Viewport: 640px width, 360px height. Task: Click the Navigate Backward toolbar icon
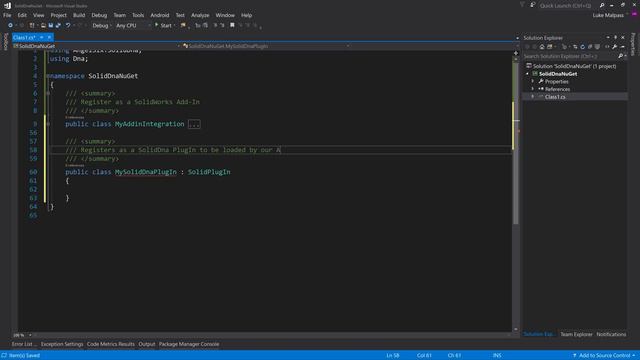(10, 25)
